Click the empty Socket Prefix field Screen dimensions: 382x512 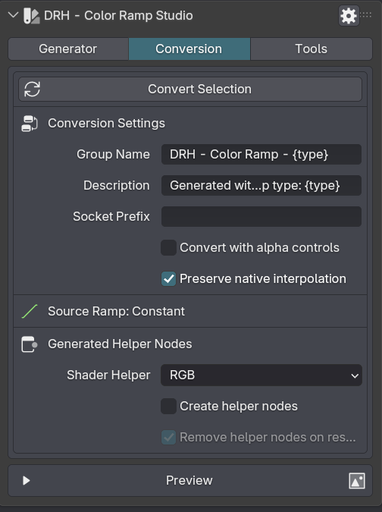[261, 216]
